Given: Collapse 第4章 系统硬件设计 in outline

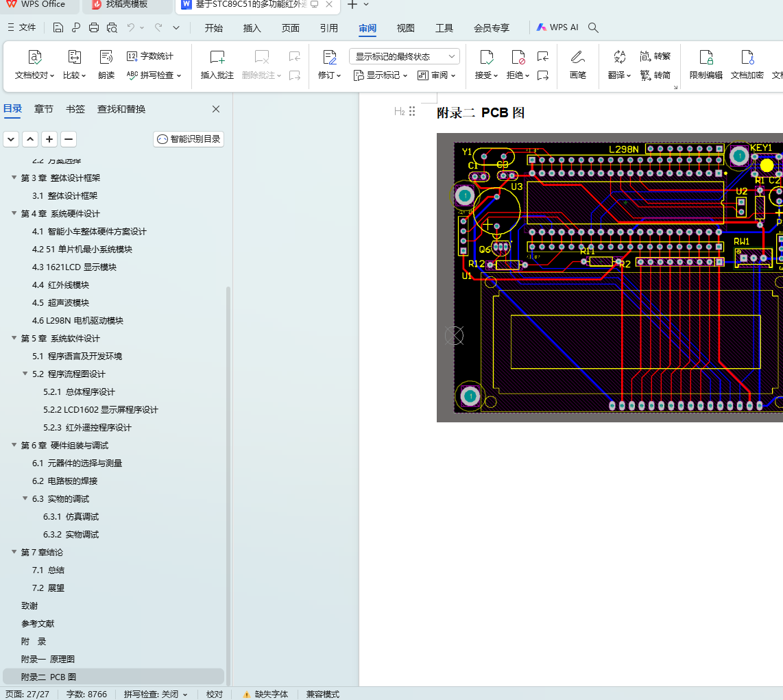Looking at the screenshot, I should click(x=14, y=214).
